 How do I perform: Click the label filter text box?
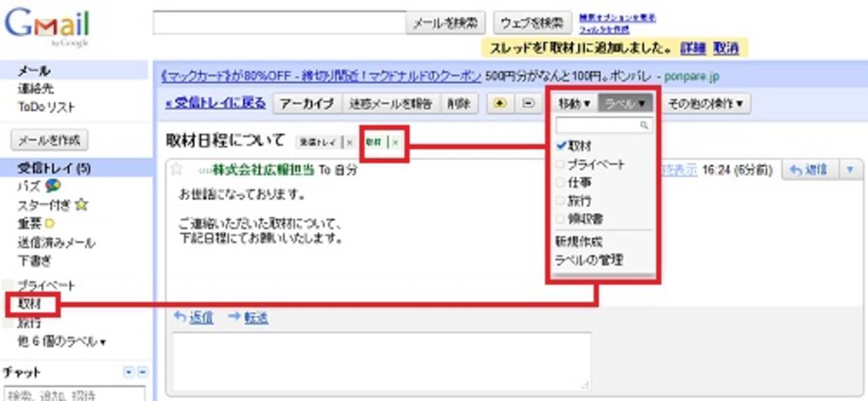[604, 125]
